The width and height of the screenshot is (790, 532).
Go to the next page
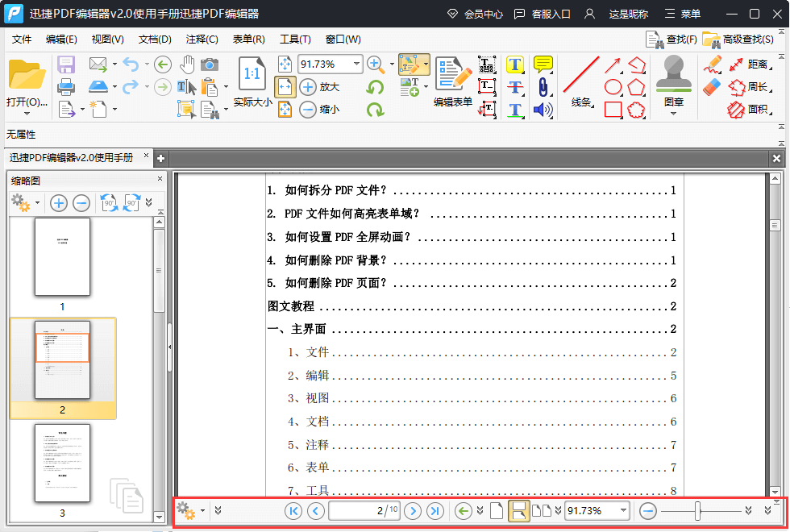coord(413,511)
